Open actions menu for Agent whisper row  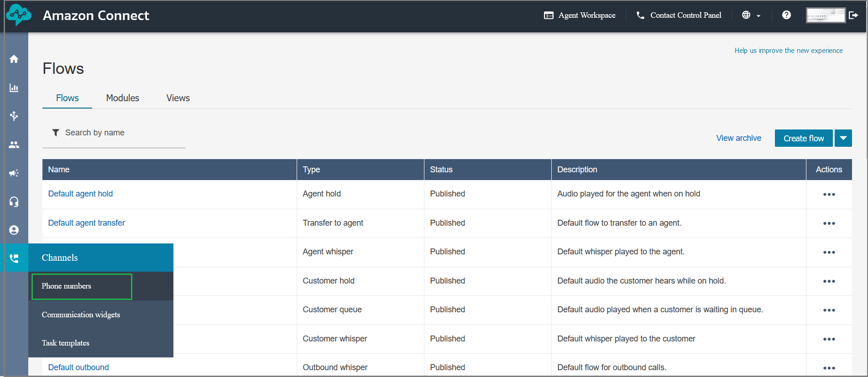pos(829,252)
